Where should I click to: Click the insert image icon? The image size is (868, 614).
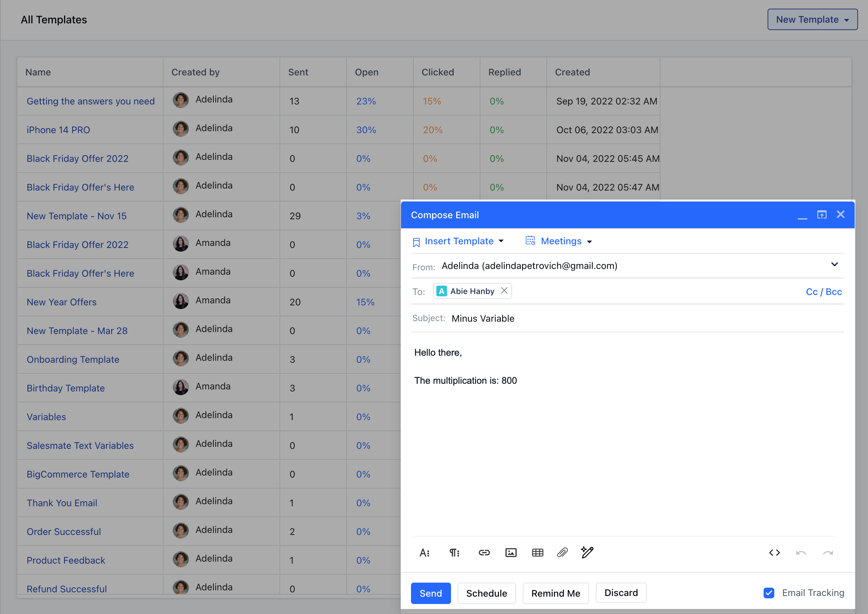(x=511, y=553)
